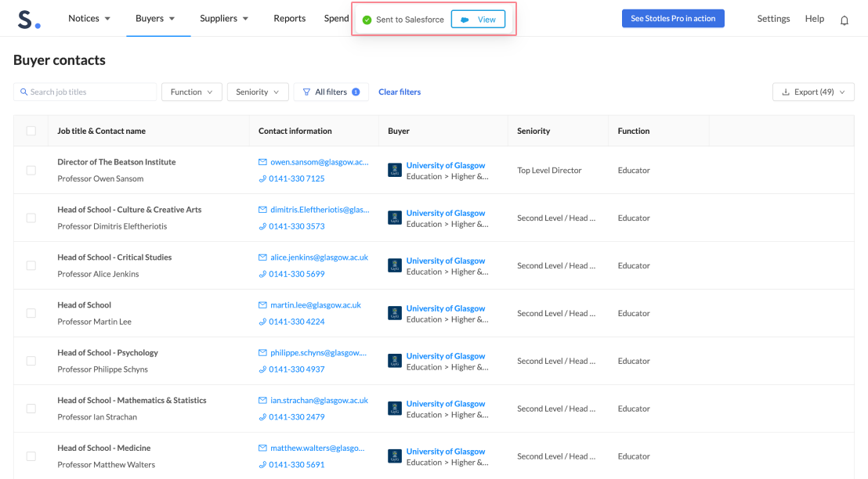Check the Professor Ian Strachan row

31,409
